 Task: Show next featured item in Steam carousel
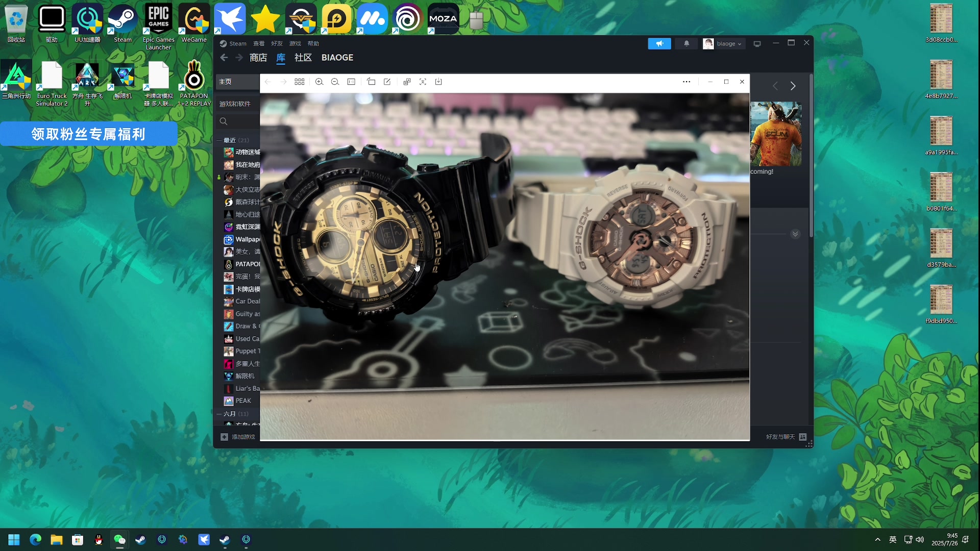793,86
